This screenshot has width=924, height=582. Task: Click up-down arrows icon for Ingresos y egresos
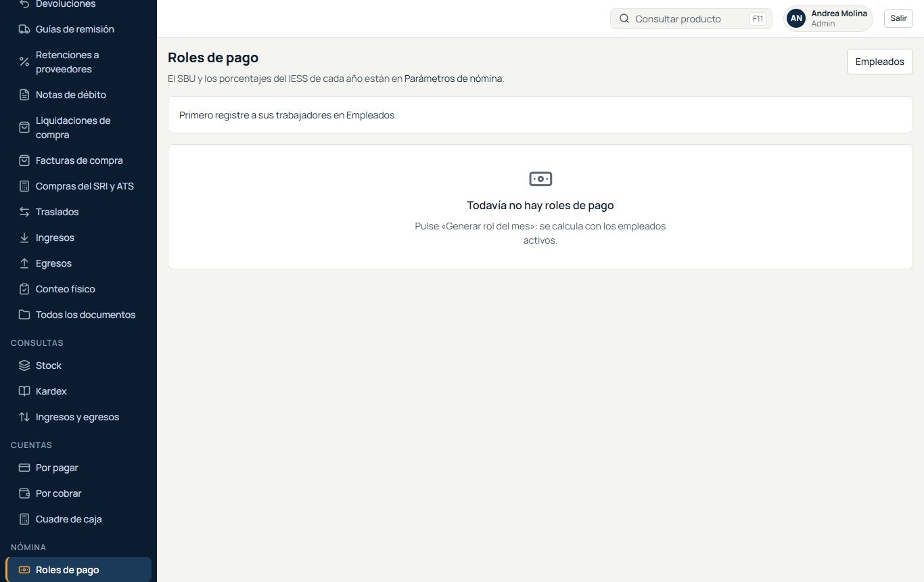pyautogui.click(x=24, y=417)
